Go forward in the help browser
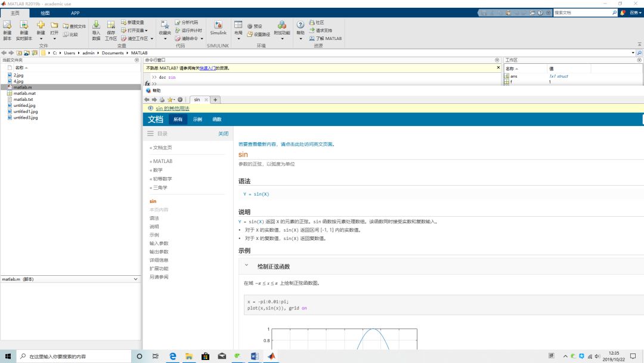This screenshot has height=363, width=644. pyautogui.click(x=154, y=100)
